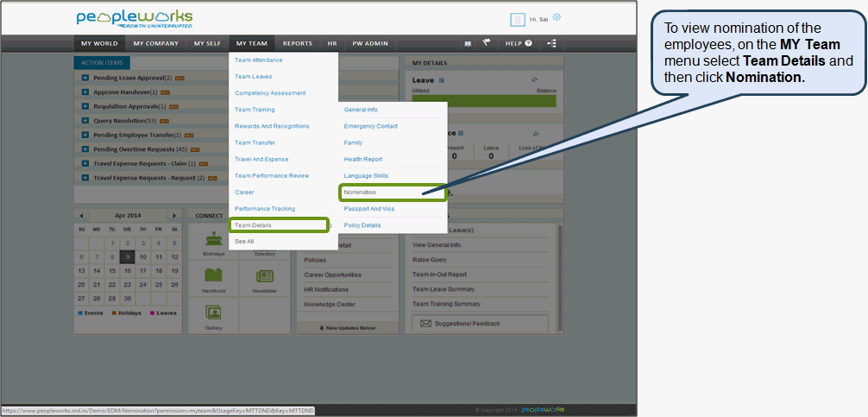Click the user avatar picture

coord(517,19)
